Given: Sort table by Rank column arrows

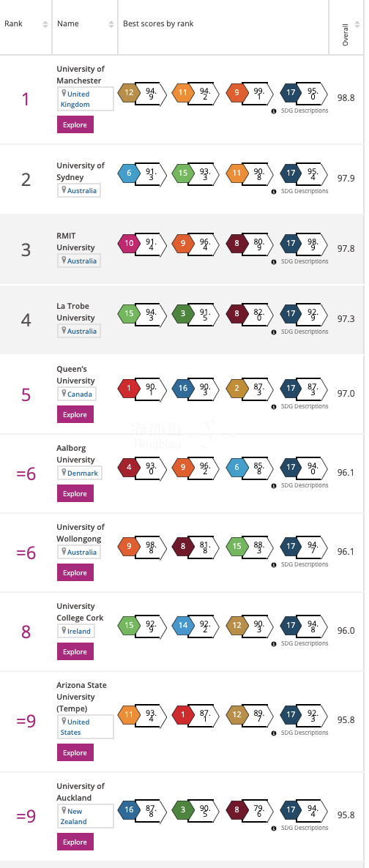Looking at the screenshot, I should pos(45,24).
